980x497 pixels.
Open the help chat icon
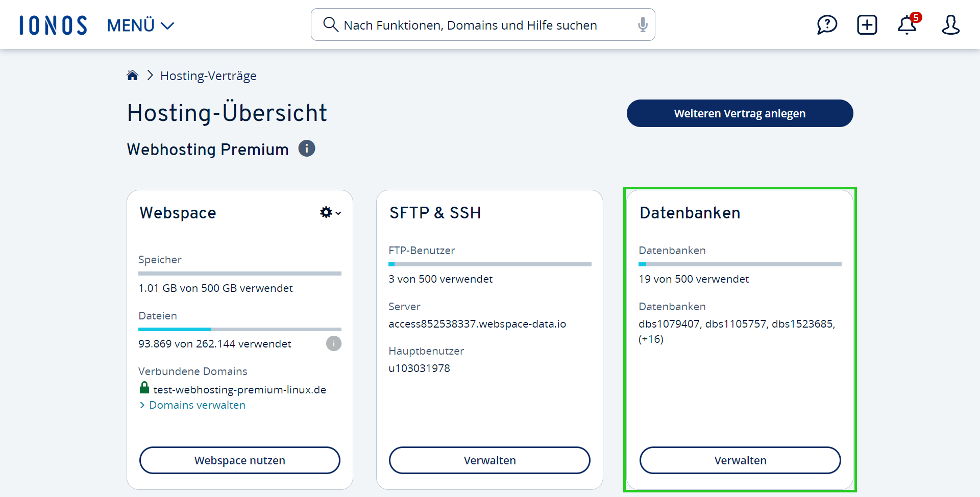(827, 24)
